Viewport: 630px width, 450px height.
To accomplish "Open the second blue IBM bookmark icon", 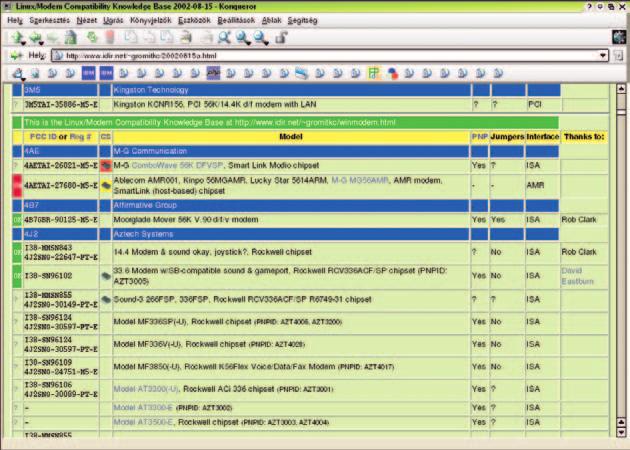I will click(x=106, y=73).
